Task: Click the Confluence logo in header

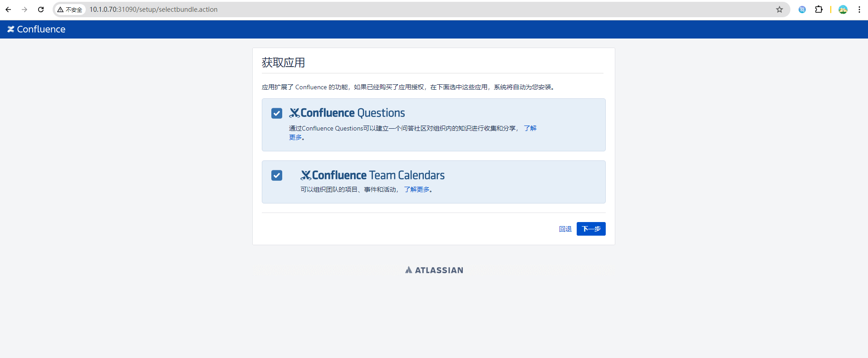Action: coord(36,29)
